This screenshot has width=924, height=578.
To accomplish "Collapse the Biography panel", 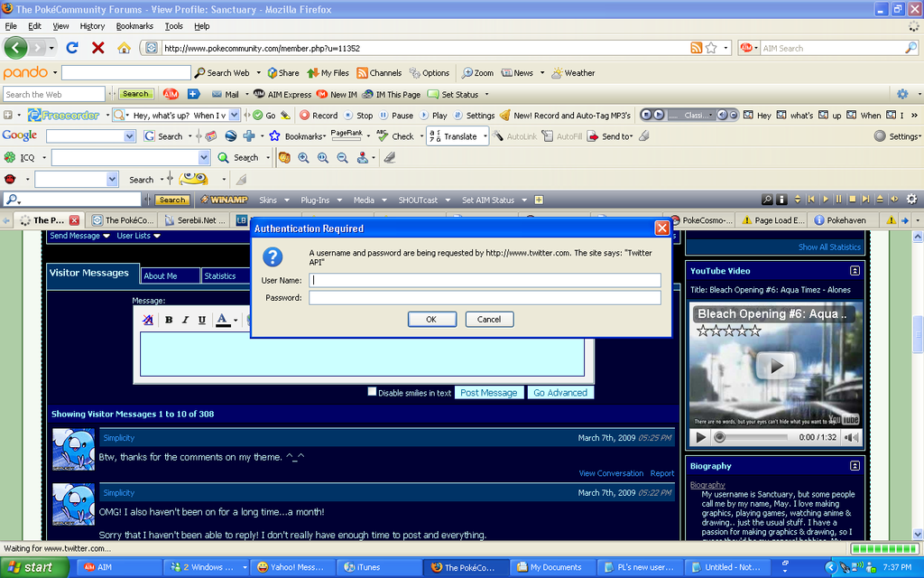I will pyautogui.click(x=855, y=466).
